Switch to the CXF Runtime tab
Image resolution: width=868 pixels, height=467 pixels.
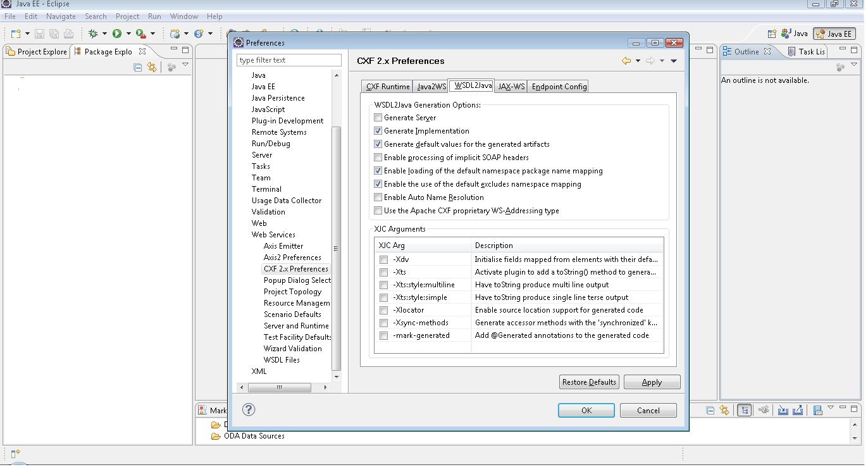(x=388, y=87)
